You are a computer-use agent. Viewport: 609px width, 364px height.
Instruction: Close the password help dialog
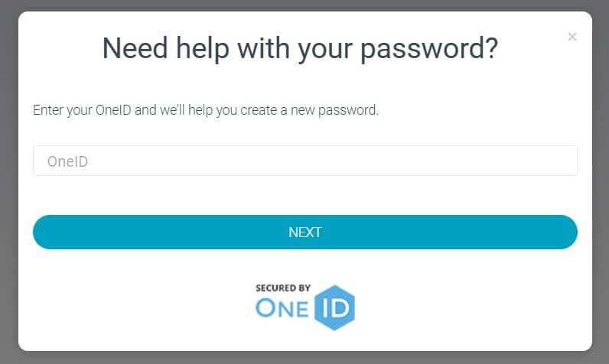[x=572, y=37]
